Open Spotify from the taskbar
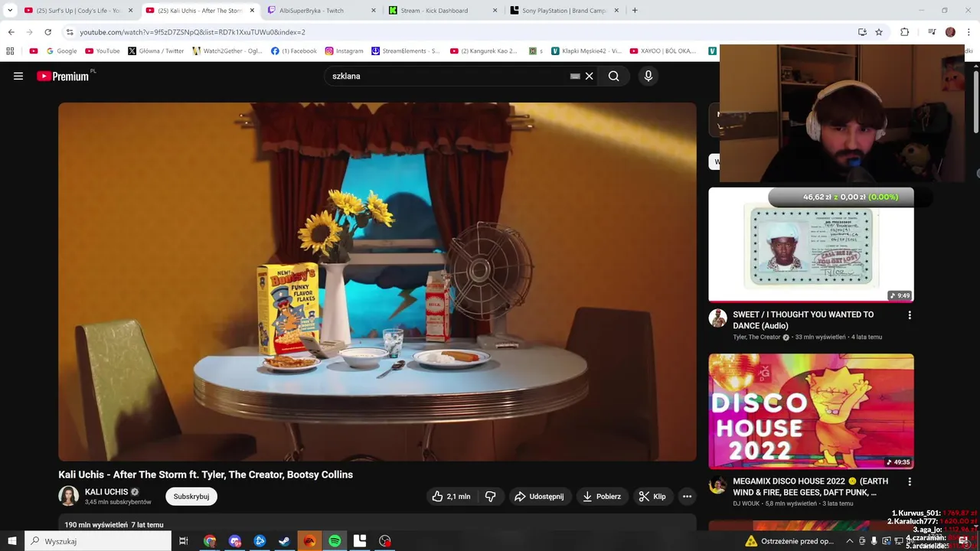This screenshot has height=551, width=980. [335, 541]
